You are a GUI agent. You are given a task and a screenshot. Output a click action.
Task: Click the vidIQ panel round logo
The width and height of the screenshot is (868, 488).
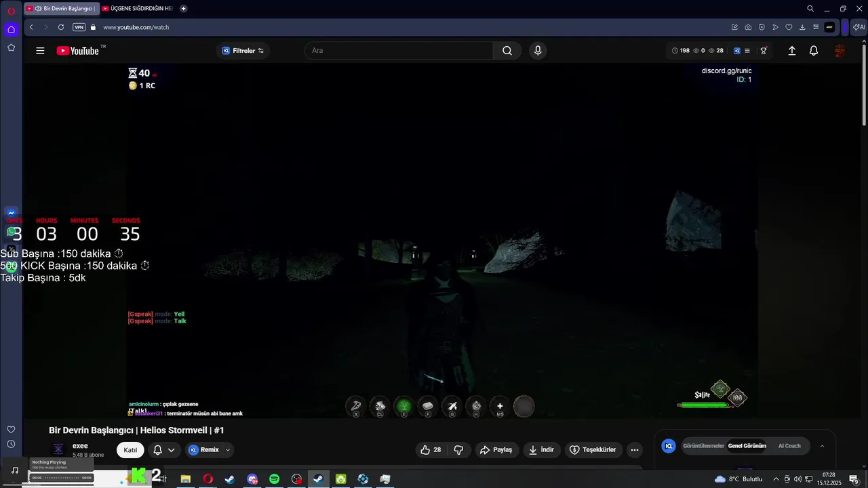tap(669, 446)
